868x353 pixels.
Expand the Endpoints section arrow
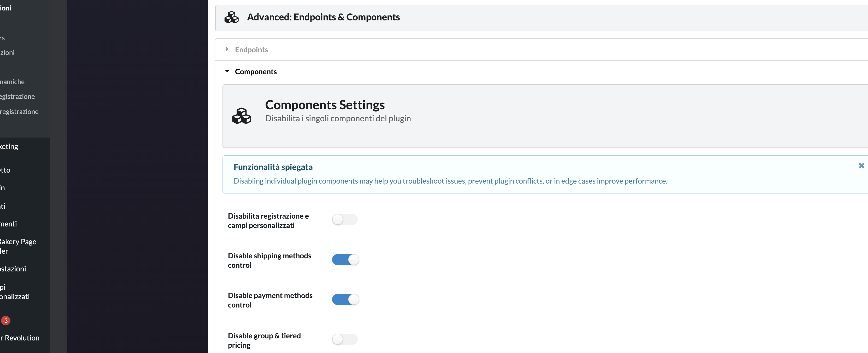[x=227, y=49]
